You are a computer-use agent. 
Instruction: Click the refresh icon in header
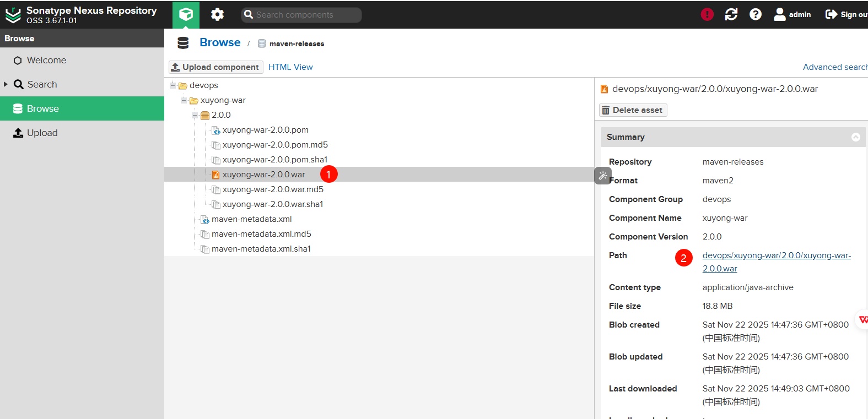click(x=731, y=14)
